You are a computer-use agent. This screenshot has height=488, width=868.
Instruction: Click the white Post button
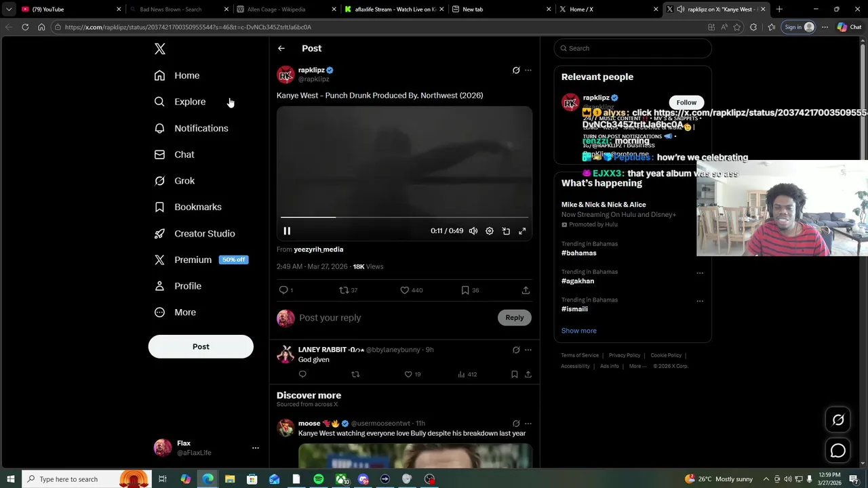[x=201, y=346]
